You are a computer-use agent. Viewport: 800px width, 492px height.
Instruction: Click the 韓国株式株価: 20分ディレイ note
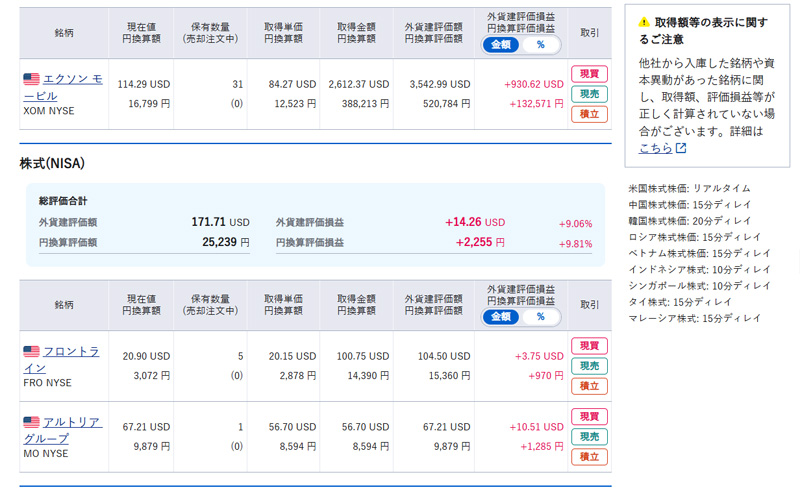pos(690,221)
